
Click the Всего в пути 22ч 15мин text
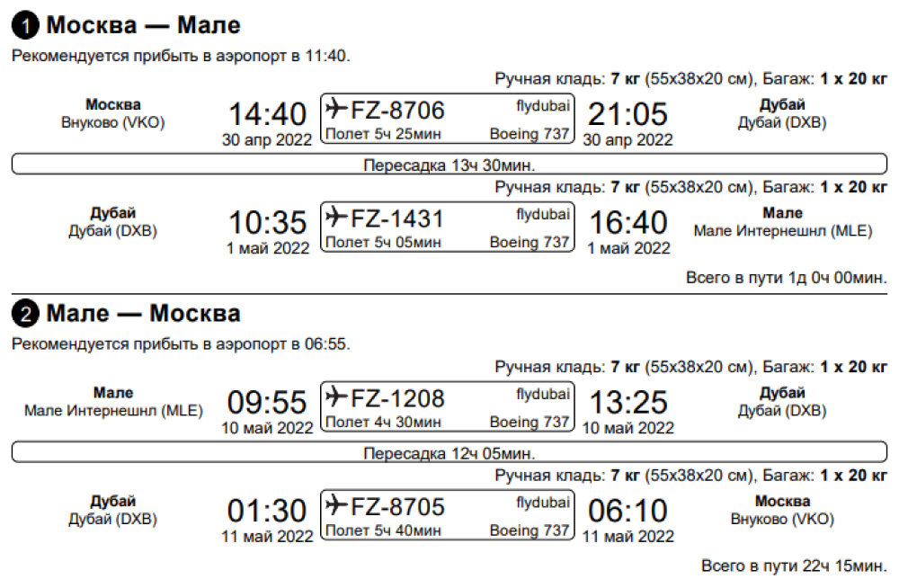(x=794, y=566)
